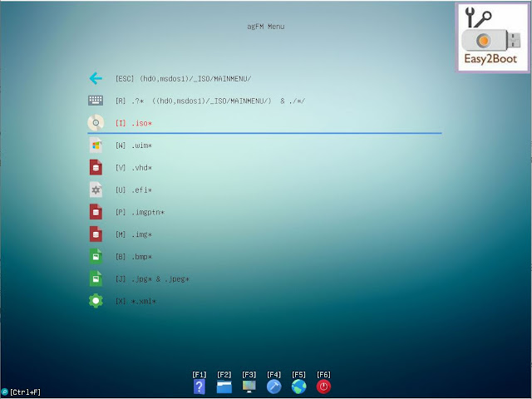This screenshot has width=532, height=399.
Task: Select the [P] .imgptn* menu entry
Action: (140, 213)
